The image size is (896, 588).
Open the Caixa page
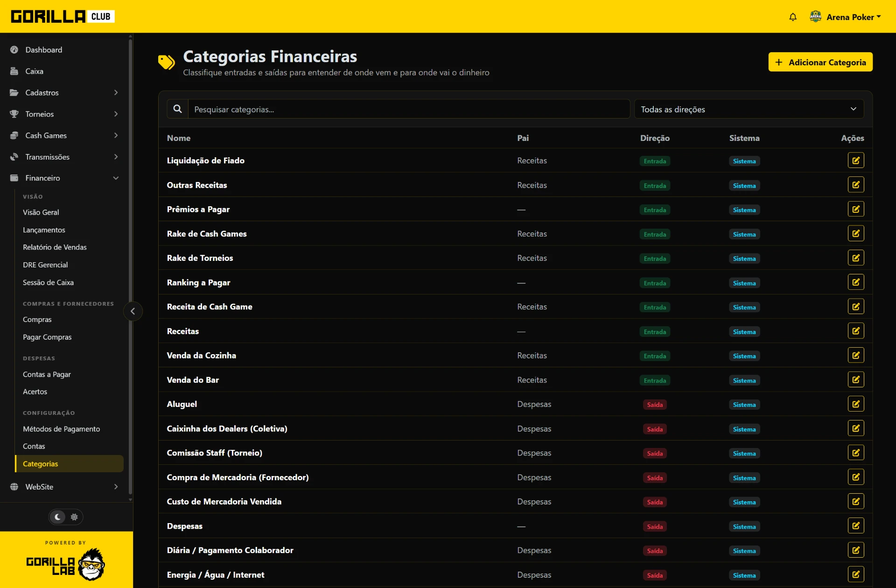(64, 71)
